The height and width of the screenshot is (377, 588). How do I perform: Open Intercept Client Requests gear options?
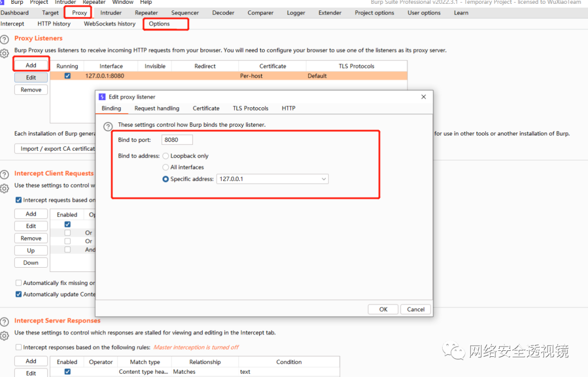coord(4,188)
